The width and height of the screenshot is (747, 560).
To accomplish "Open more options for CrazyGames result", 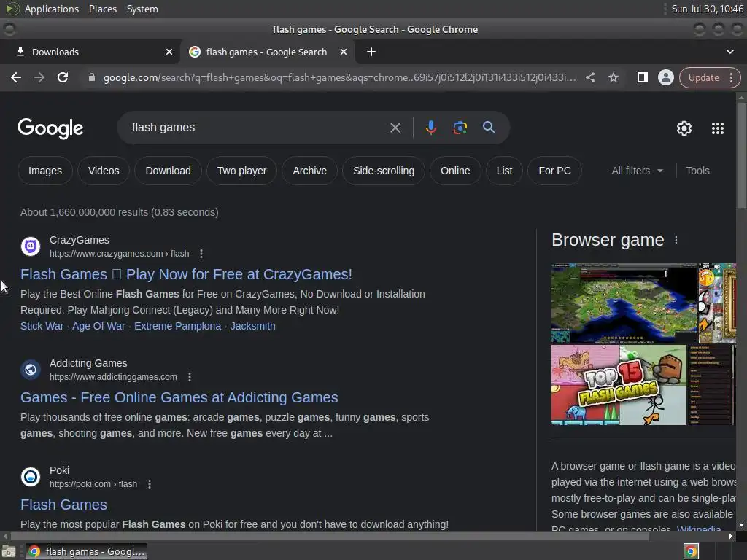I will pyautogui.click(x=201, y=254).
